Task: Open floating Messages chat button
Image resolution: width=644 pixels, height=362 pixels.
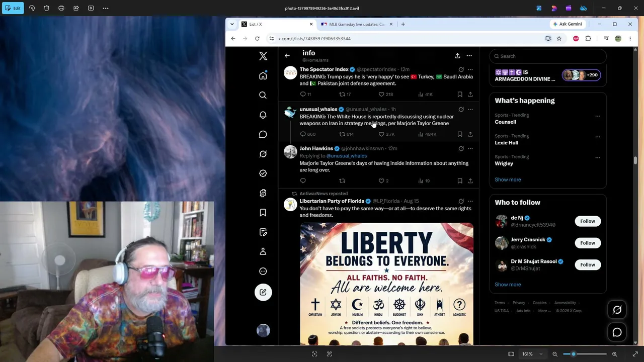Action: coord(617,332)
